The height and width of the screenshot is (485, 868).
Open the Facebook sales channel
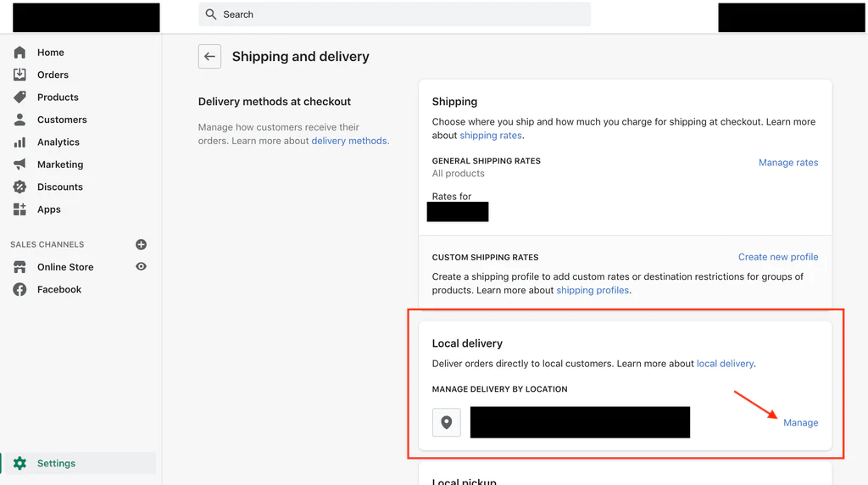(58, 289)
